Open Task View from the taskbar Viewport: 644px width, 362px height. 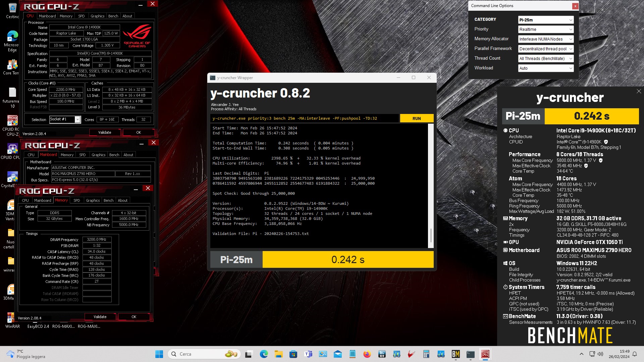[249, 354]
